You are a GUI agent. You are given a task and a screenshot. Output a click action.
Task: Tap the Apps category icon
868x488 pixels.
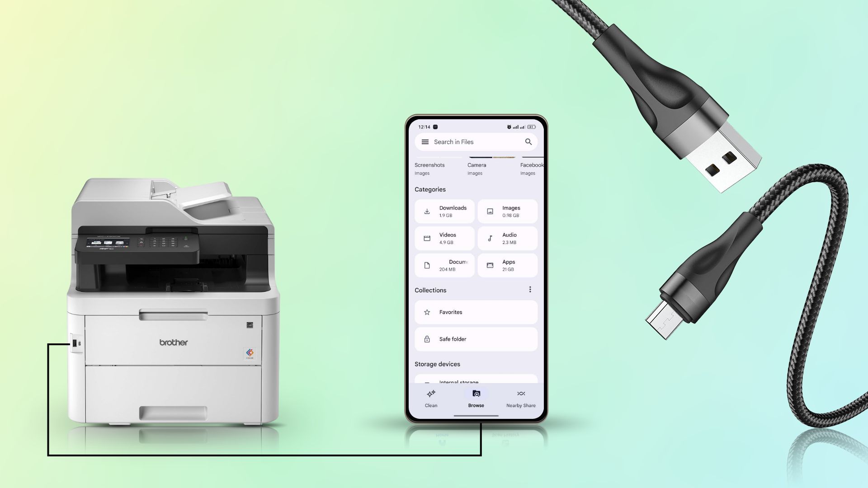[x=490, y=265]
